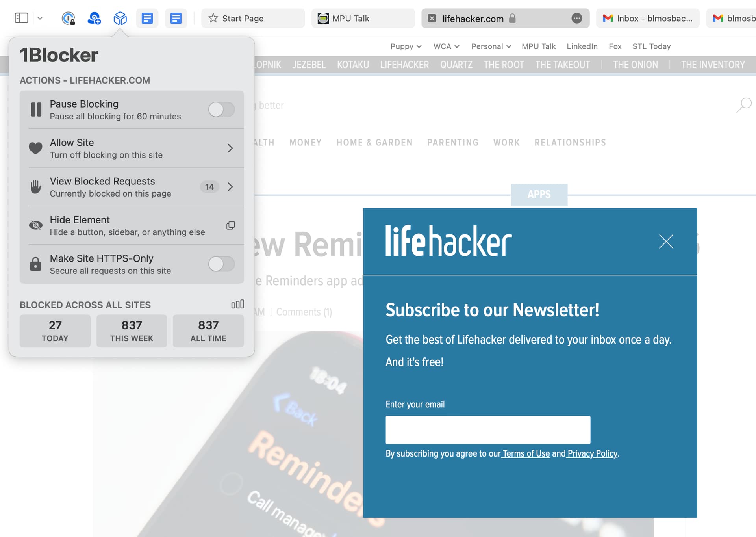This screenshot has height=537, width=756.
Task: Go to The Onion in network bar
Action: pyautogui.click(x=635, y=65)
